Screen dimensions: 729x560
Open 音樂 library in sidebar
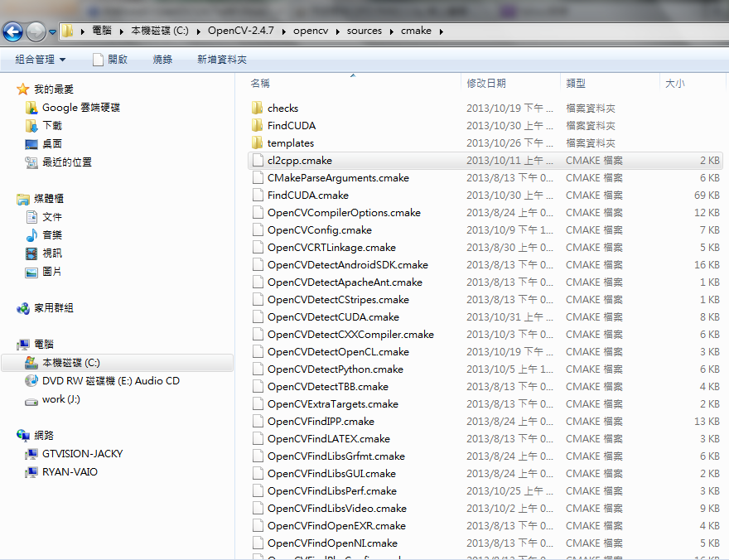[x=43, y=235]
